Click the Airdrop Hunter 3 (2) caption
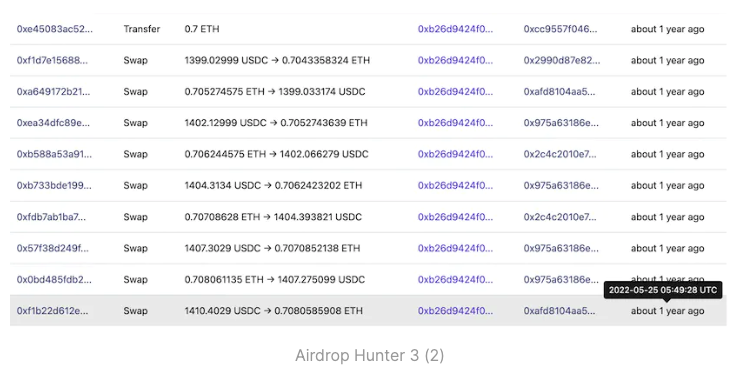Image resolution: width=737 pixels, height=374 pixels. point(369,355)
